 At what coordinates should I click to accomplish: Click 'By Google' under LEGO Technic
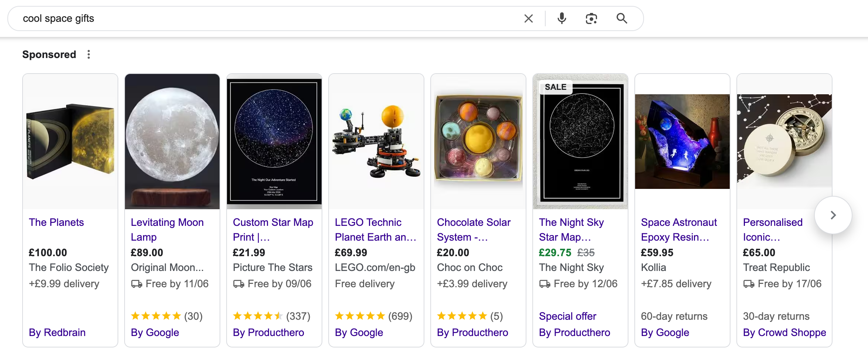359,332
